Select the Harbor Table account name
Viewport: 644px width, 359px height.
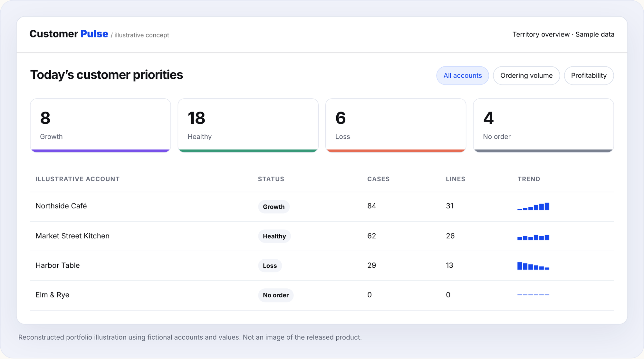58,265
